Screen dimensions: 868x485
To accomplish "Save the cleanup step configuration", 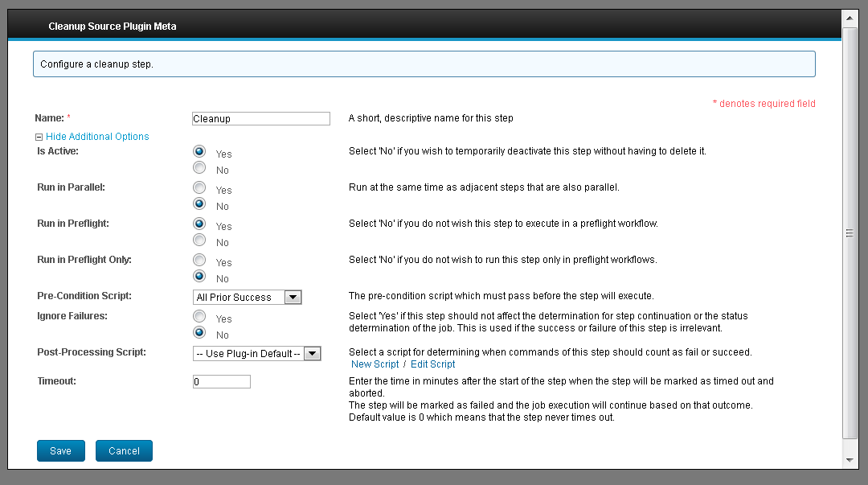I will click(60, 450).
